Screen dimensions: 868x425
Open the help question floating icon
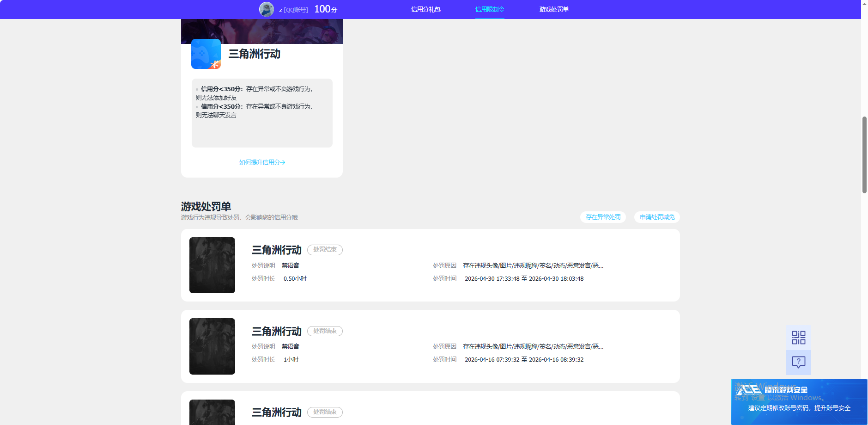[798, 362]
